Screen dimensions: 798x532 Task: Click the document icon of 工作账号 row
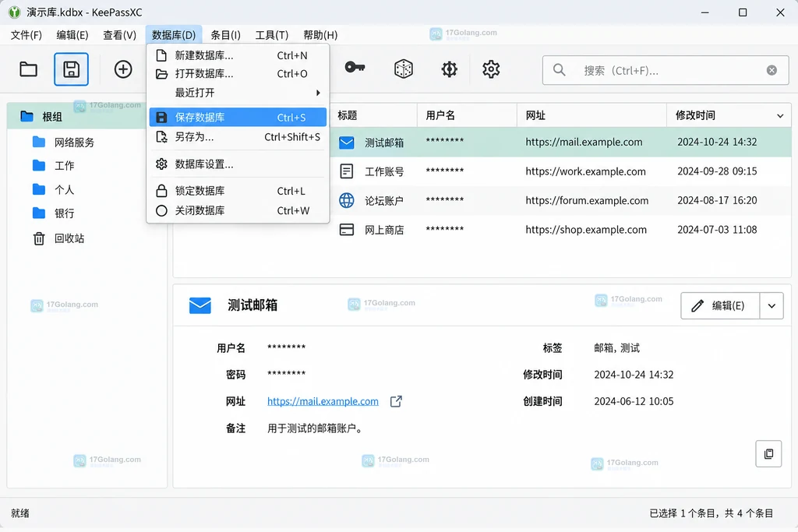click(347, 171)
